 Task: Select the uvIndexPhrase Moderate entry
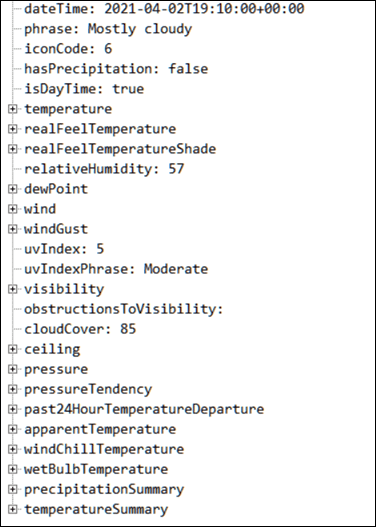point(116,269)
